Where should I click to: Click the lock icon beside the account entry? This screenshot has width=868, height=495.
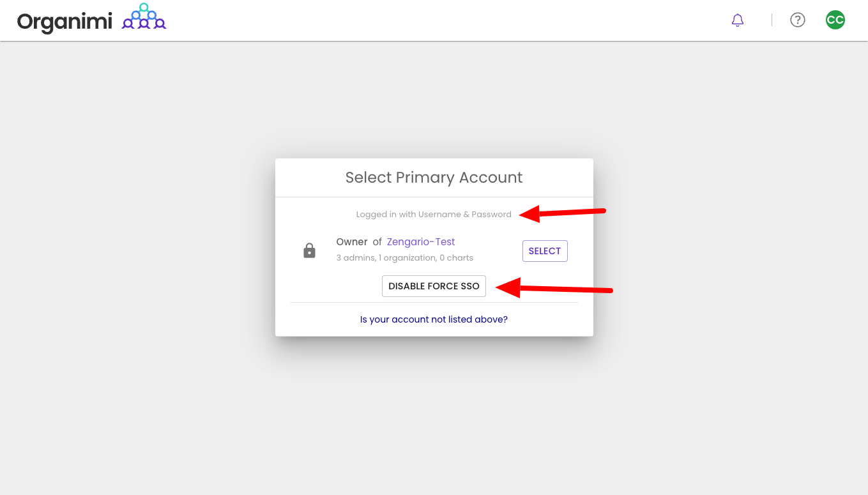309,250
